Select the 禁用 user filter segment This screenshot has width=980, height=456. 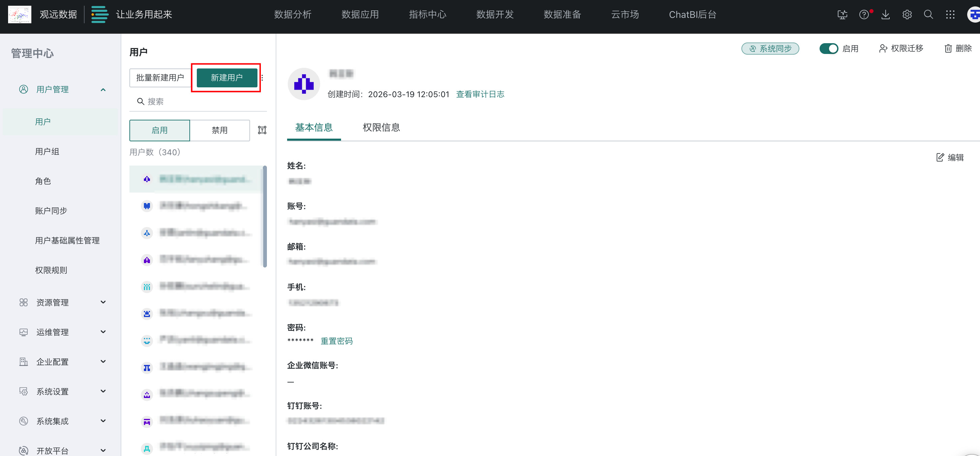[219, 130]
